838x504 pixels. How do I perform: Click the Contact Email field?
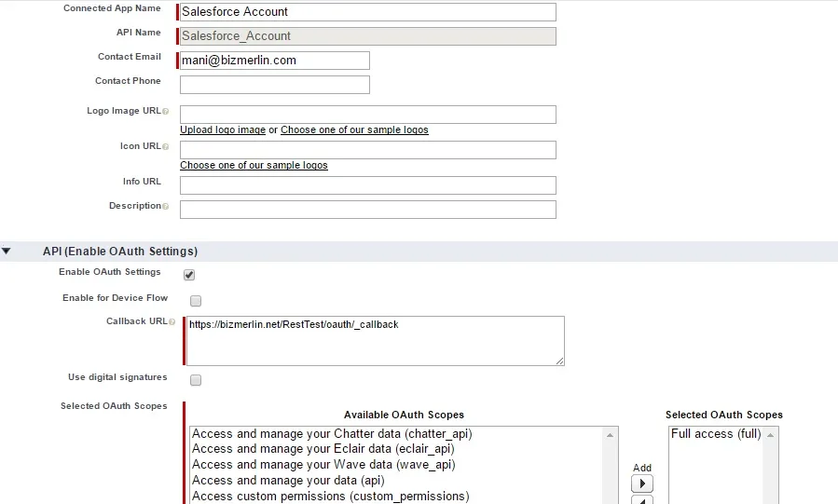[x=275, y=61]
